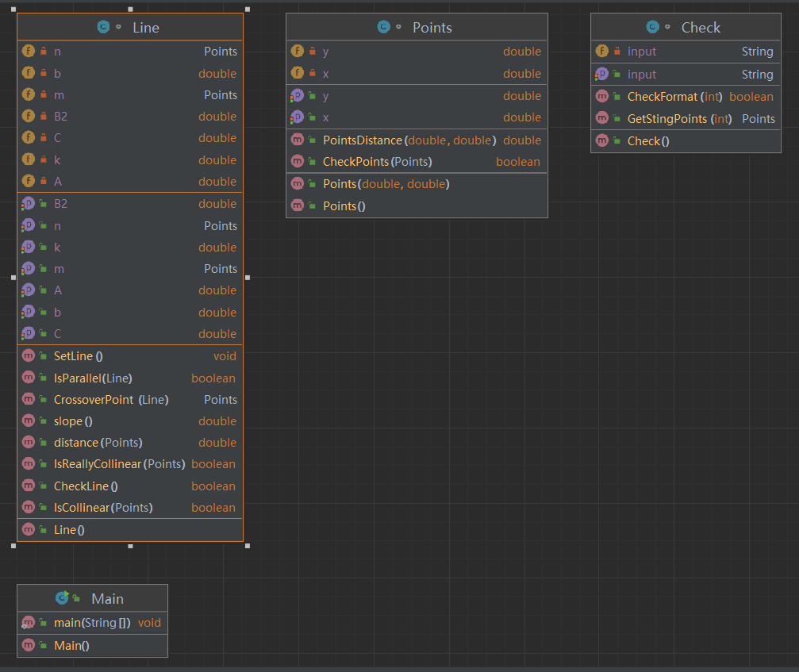799x672 pixels.
Task: Click boolean return type of CheckFormat
Action: pyautogui.click(x=751, y=97)
